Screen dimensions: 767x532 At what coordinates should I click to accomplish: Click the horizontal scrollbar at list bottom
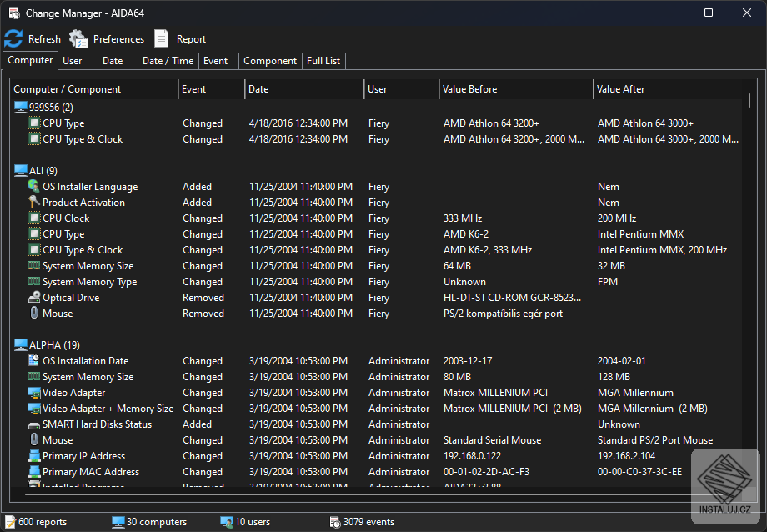tap(372, 494)
